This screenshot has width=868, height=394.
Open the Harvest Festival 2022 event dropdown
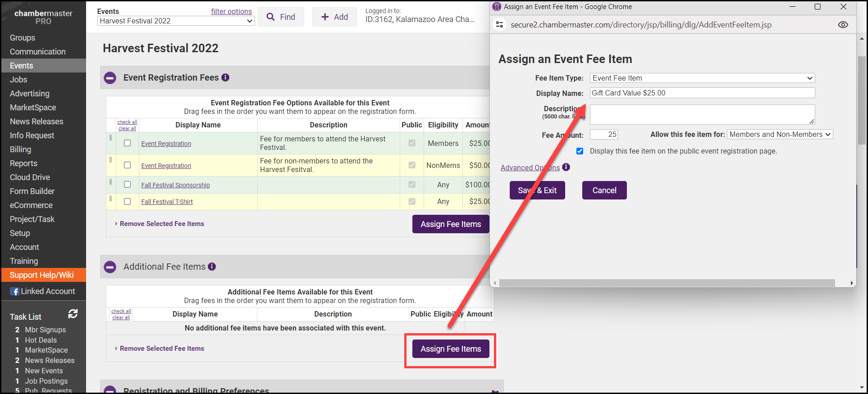[176, 21]
